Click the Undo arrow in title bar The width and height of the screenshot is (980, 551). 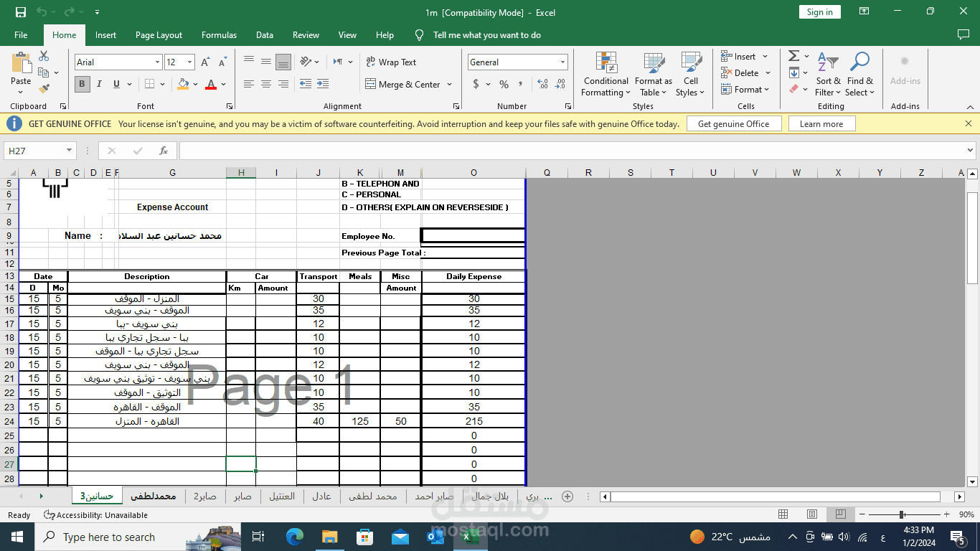click(x=42, y=12)
